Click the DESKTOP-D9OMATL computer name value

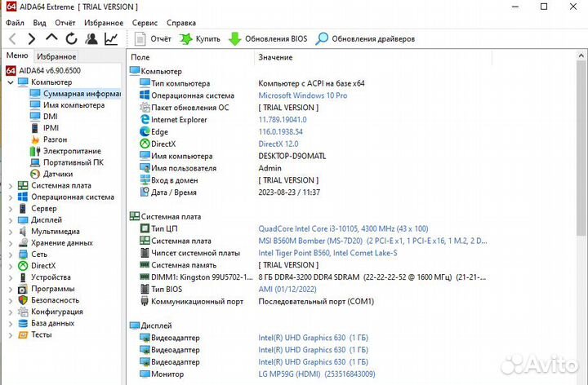(x=292, y=156)
